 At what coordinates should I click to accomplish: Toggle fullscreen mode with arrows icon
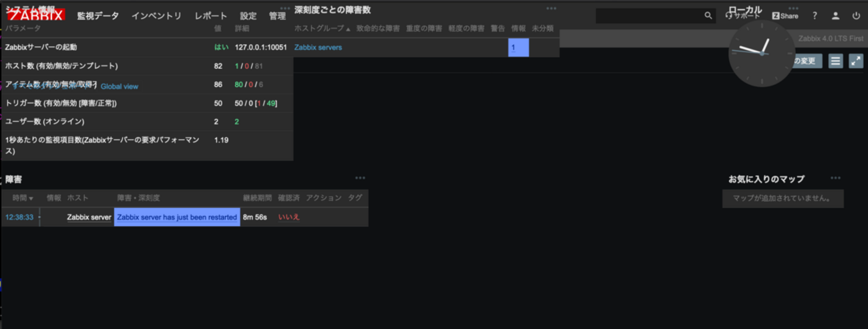pyautogui.click(x=856, y=61)
